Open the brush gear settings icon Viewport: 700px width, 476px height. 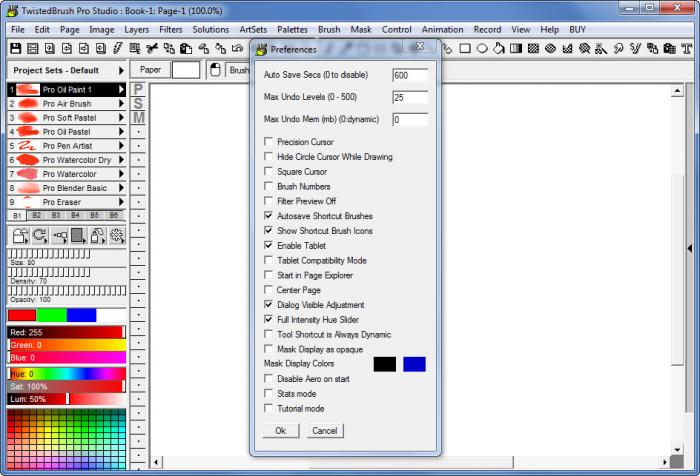coord(117,235)
